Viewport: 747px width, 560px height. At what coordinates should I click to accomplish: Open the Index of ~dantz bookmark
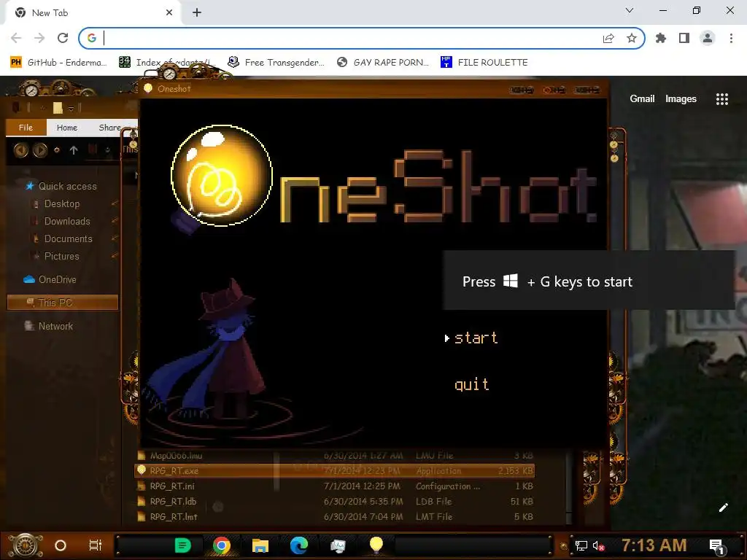click(168, 63)
